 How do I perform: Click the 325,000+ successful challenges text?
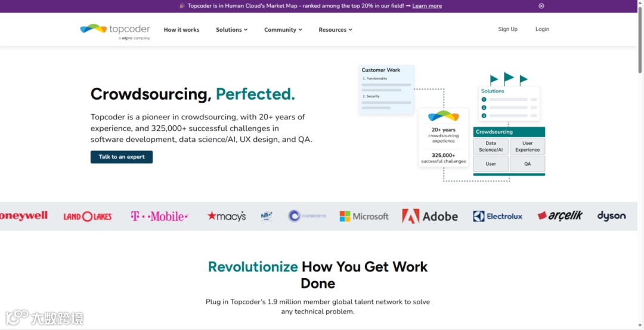click(x=444, y=158)
